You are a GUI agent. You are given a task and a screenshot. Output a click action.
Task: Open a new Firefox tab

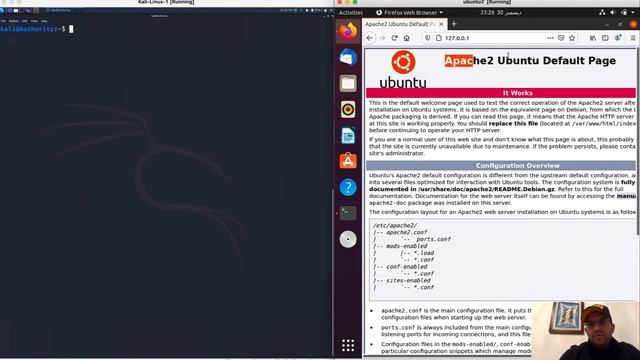[454, 24]
